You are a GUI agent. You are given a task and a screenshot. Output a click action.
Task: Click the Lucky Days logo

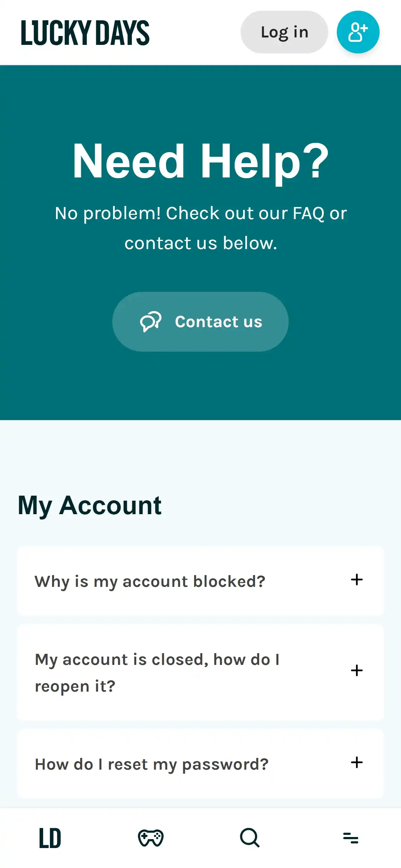coord(85,33)
